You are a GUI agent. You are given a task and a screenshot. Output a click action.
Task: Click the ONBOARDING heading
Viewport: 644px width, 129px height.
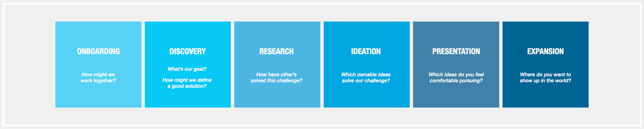click(98, 51)
